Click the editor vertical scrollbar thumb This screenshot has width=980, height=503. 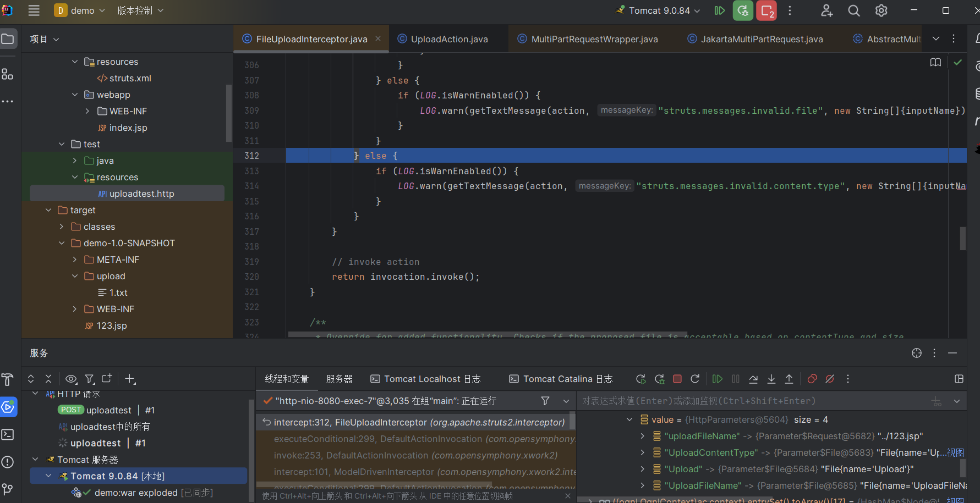click(963, 238)
